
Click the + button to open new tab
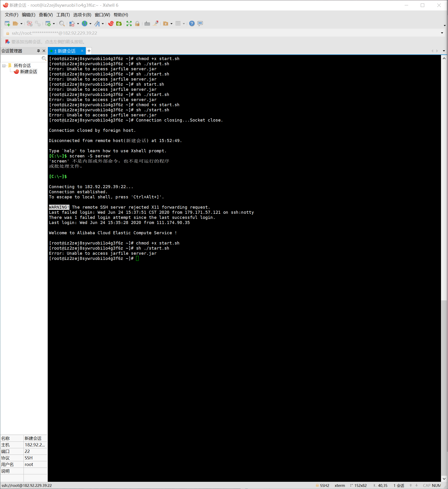89,51
